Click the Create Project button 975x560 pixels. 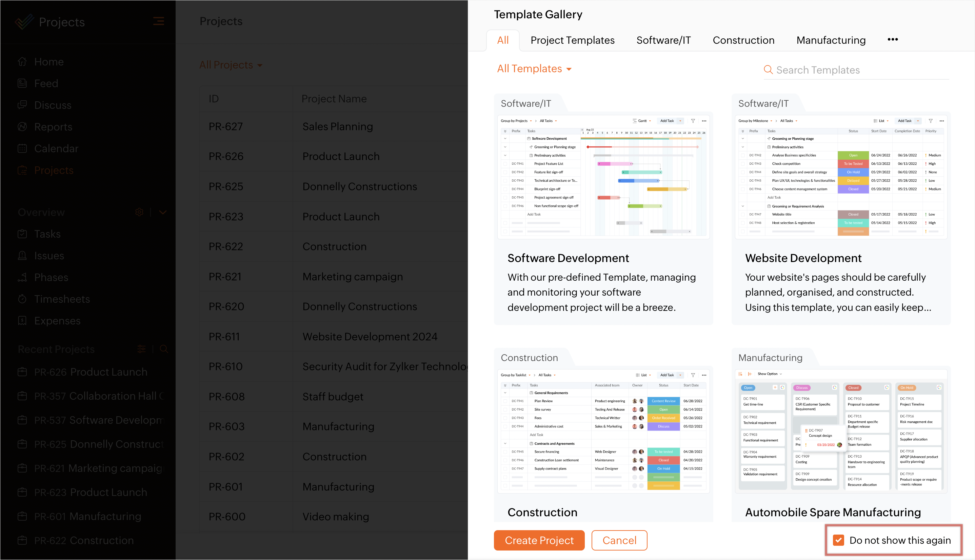coord(539,540)
